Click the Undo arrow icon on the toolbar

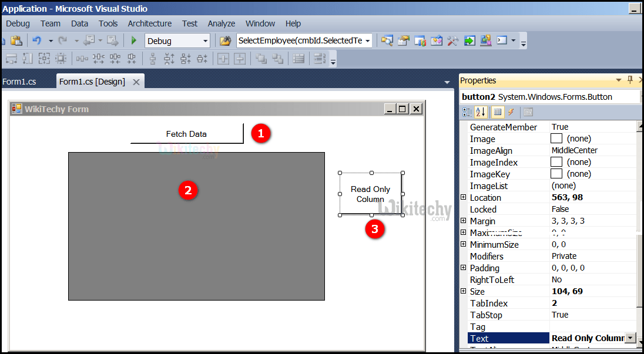36,41
